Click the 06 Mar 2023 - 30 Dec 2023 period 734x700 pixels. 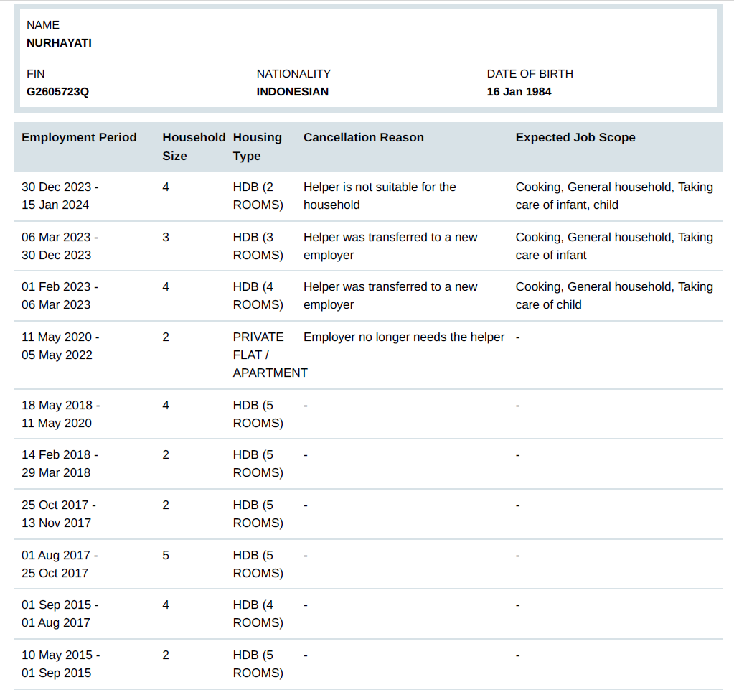(x=60, y=246)
